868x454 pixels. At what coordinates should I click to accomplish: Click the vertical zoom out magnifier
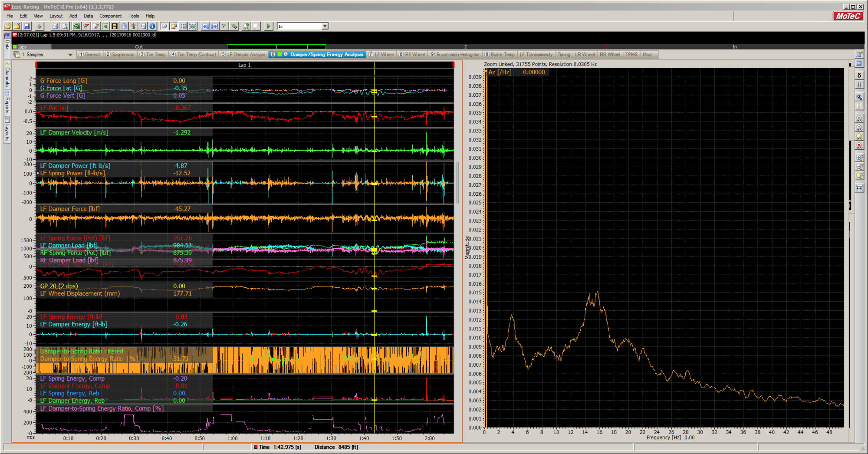click(859, 167)
